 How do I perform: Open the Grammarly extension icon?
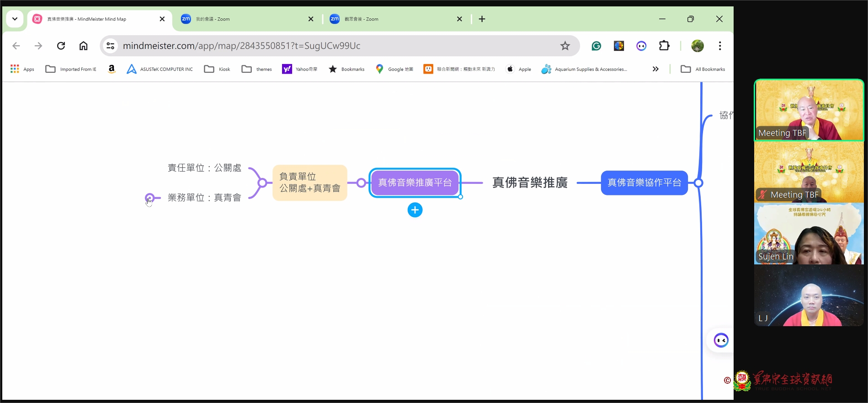tap(596, 46)
